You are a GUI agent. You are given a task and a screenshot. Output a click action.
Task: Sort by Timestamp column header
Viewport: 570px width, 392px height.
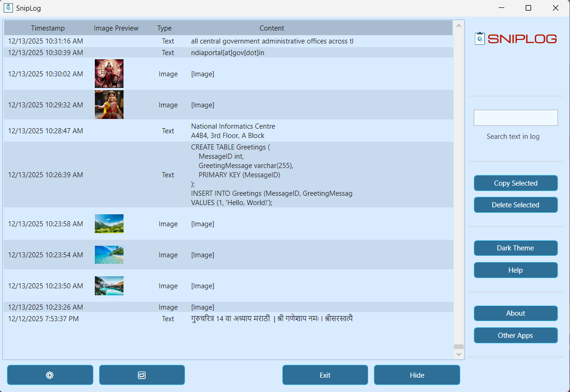click(48, 28)
